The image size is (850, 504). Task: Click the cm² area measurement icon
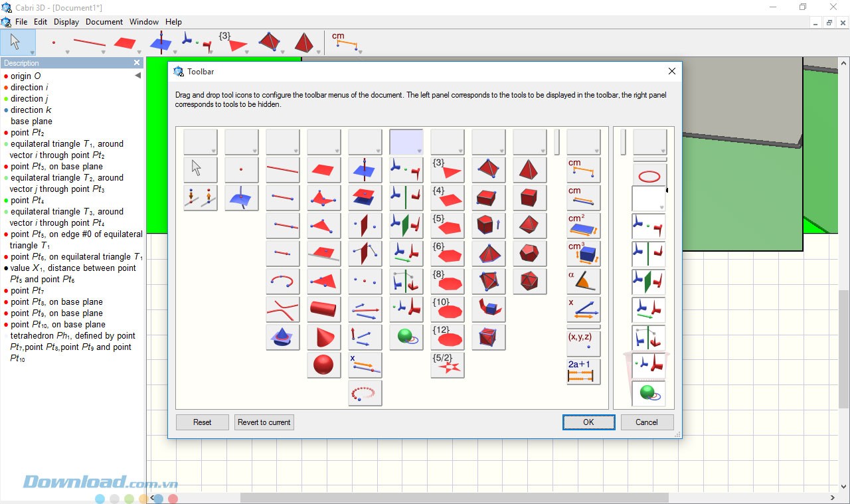pyautogui.click(x=583, y=225)
